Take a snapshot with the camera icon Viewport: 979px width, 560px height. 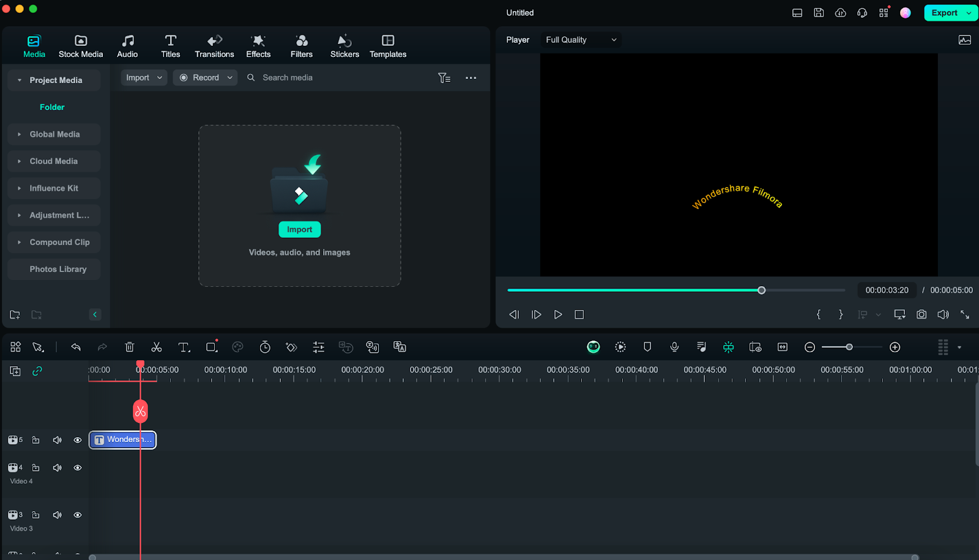coord(921,314)
